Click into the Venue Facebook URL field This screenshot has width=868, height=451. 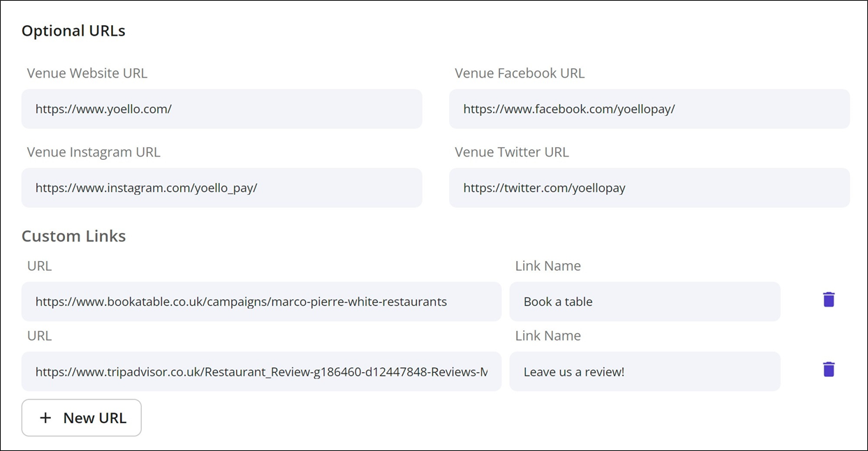click(x=649, y=109)
